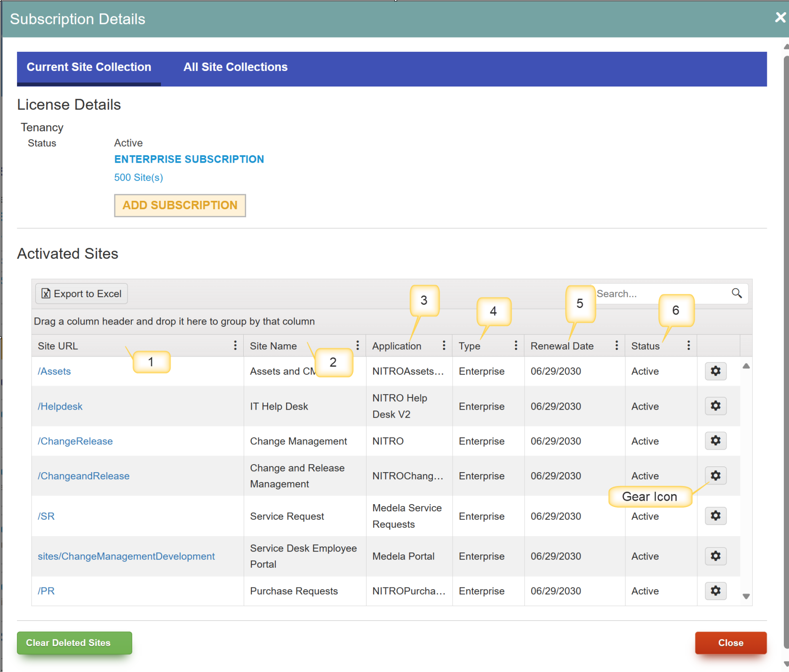Click the Clear Deleted Sites button
The height and width of the screenshot is (672, 789).
tap(74, 643)
